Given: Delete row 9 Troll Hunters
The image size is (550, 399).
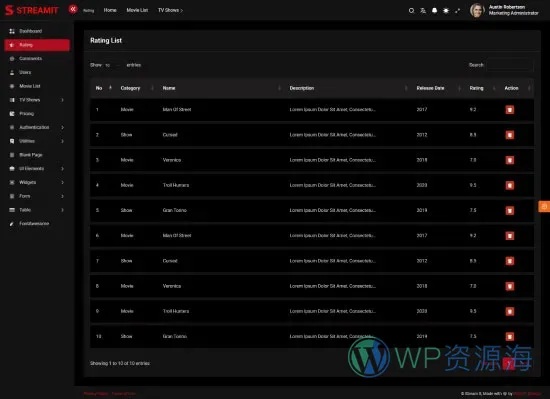Looking at the screenshot, I should pyautogui.click(x=510, y=311).
